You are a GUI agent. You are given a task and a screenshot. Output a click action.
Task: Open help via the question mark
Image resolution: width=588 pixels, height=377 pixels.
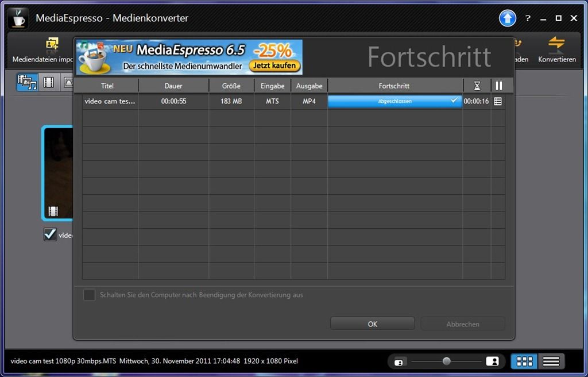click(528, 18)
